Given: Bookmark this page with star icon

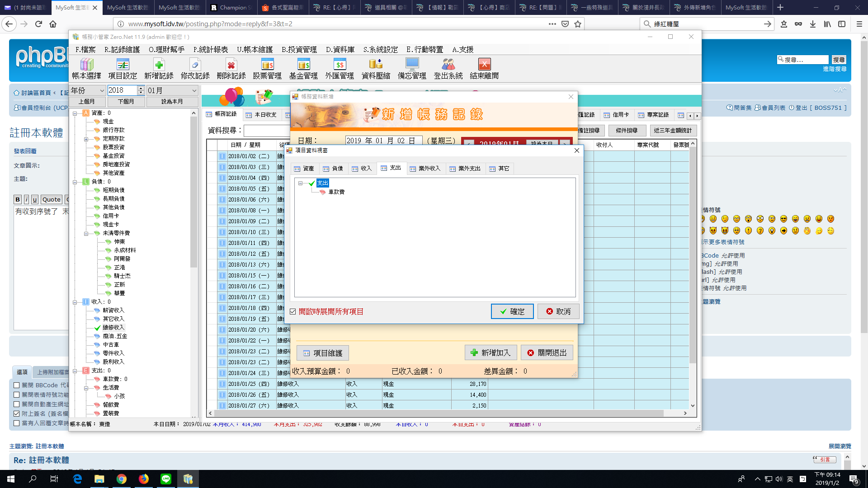Looking at the screenshot, I should [x=577, y=24].
